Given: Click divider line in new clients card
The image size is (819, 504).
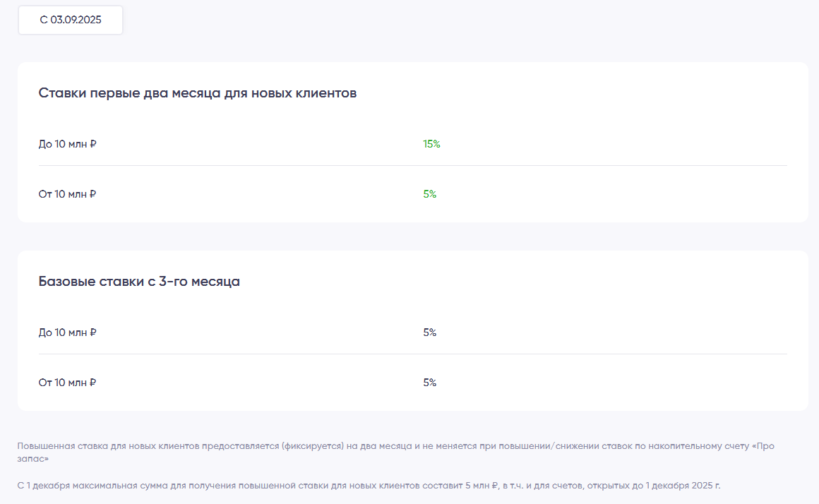Looking at the screenshot, I should click(x=412, y=166).
